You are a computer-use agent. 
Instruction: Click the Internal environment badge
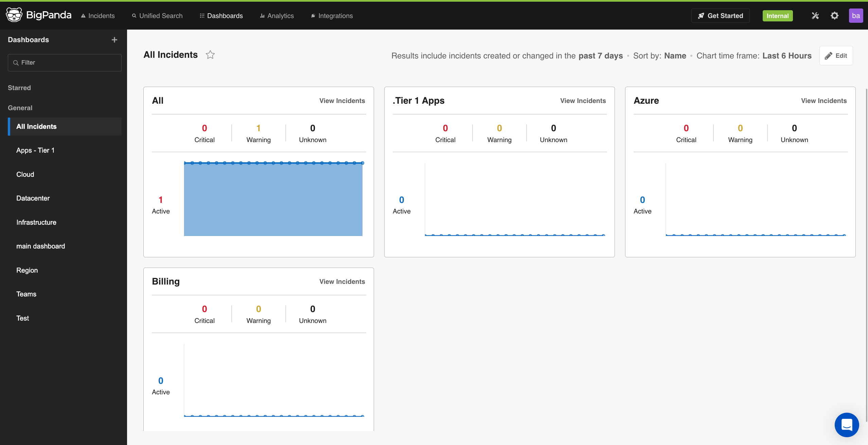click(777, 16)
